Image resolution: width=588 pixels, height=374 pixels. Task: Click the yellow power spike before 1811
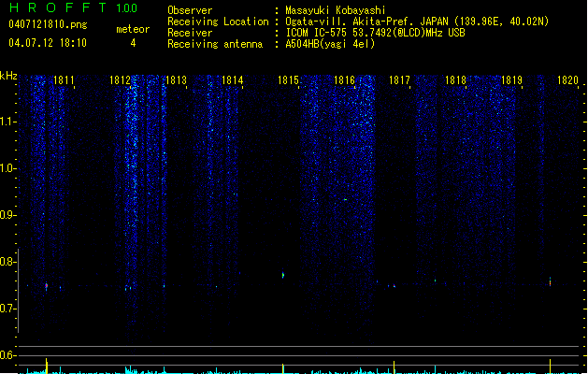click(47, 366)
